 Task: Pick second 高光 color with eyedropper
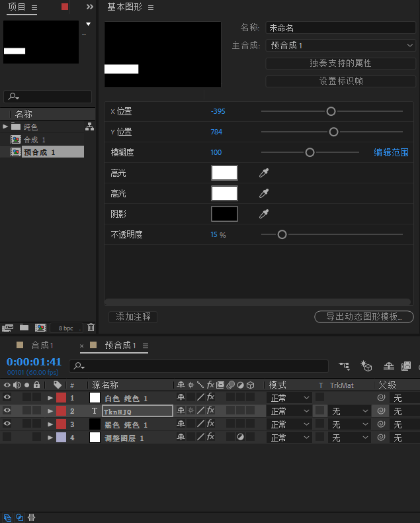point(264,193)
